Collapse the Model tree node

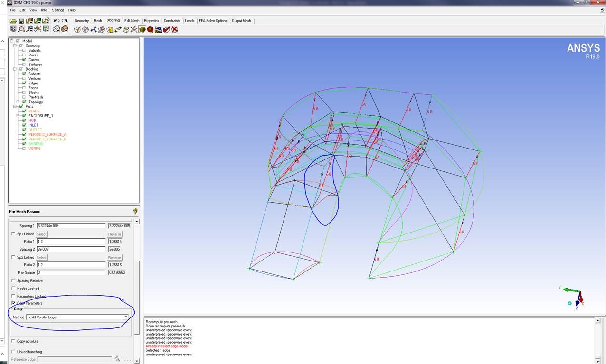(x=11, y=41)
